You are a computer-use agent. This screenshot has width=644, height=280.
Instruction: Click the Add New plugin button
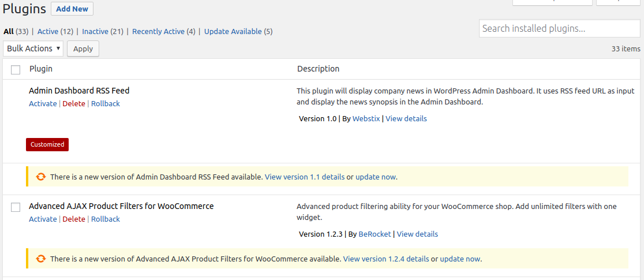[x=72, y=9]
